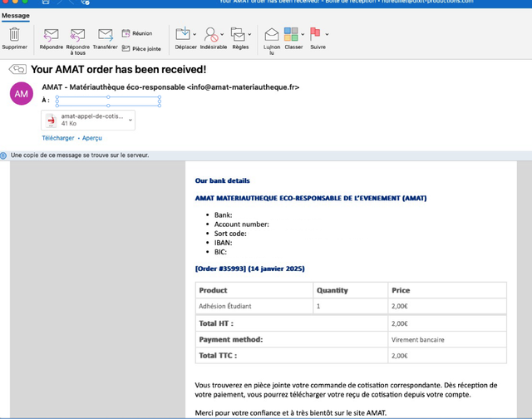Forward the email with Transférer
Screen dimensions: 532x419
click(106, 35)
